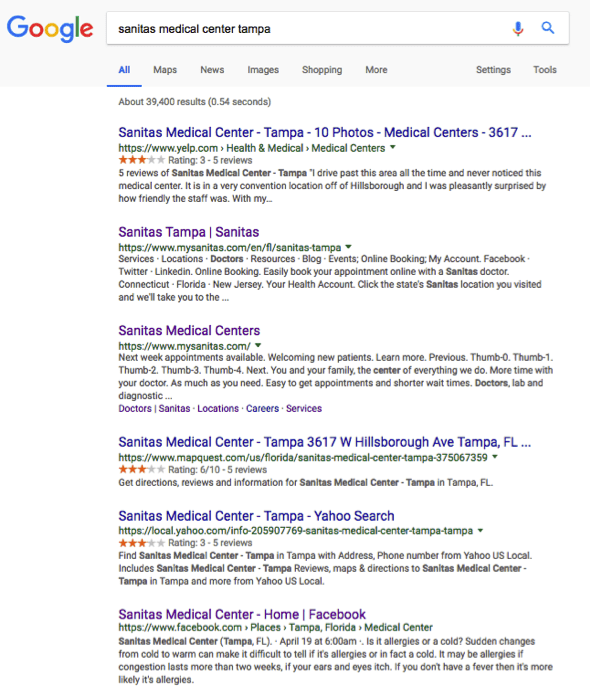This screenshot has height=696, width=591.
Task: Open the Images tab
Action: 263,70
